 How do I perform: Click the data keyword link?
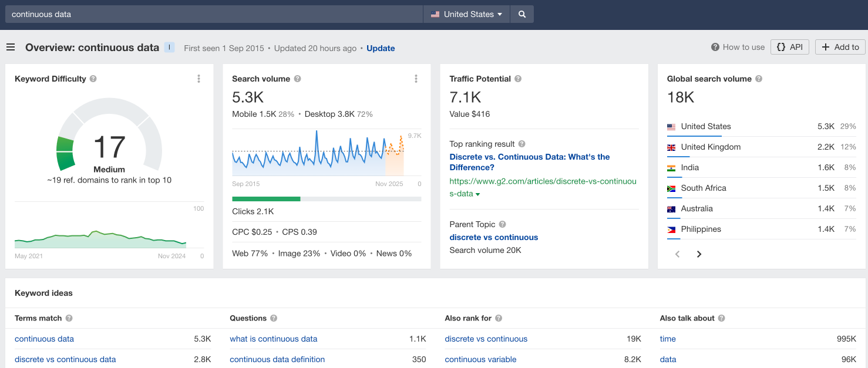click(668, 359)
